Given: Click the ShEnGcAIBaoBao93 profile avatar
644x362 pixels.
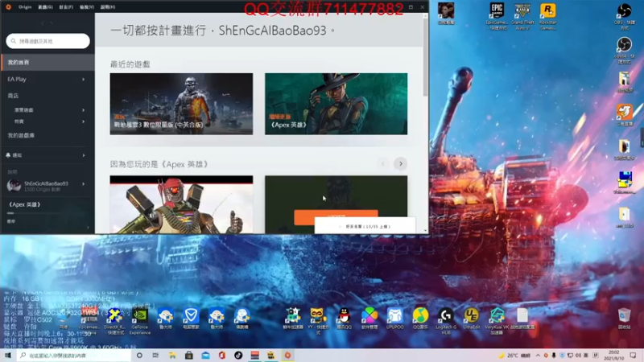Looking at the screenshot, I should pos(14,186).
